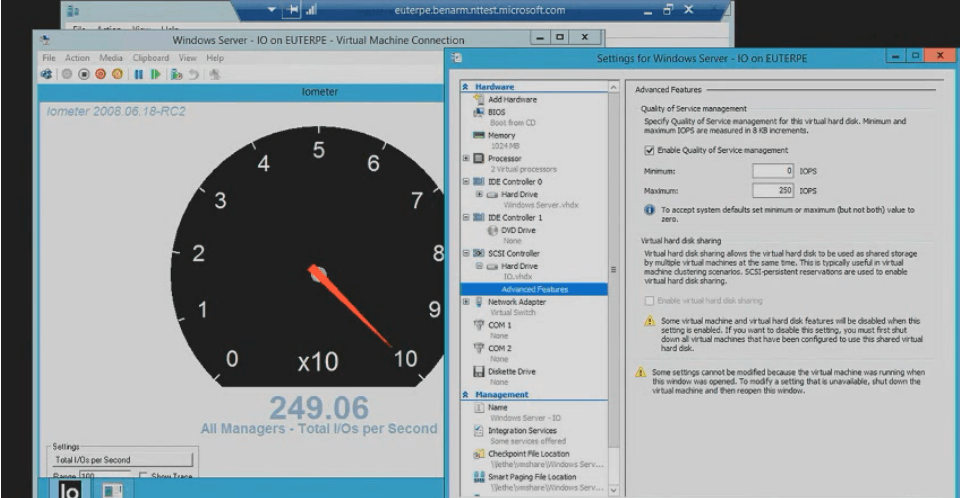This screenshot has height=498, width=960.
Task: Collapse the SCSI Controller node
Action: pyautogui.click(x=466, y=253)
